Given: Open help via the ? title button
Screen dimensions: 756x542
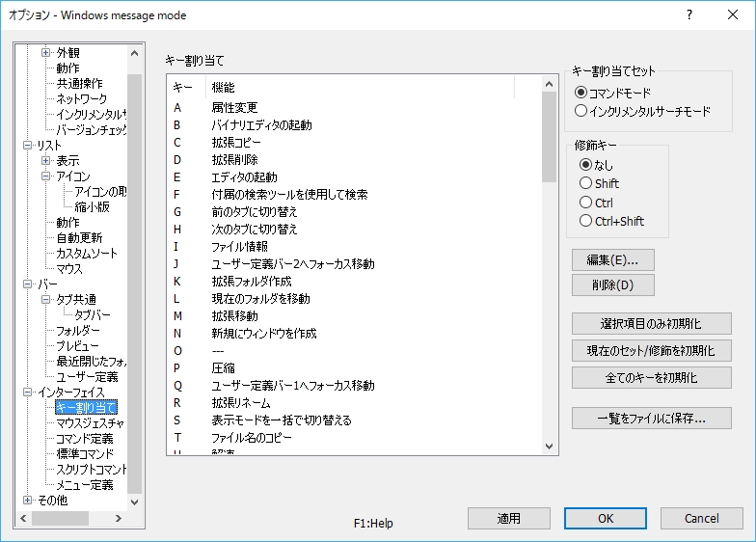Looking at the screenshot, I should 689,15.
